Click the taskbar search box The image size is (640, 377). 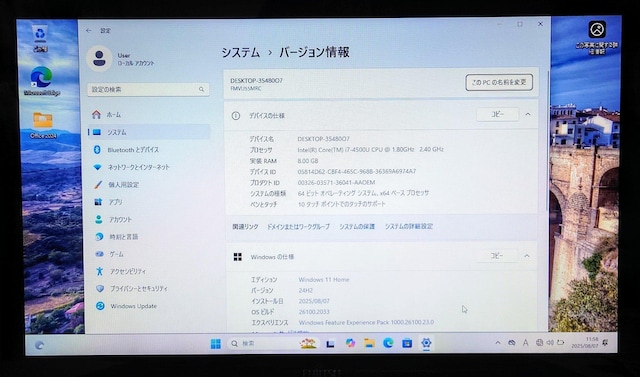[274, 344]
